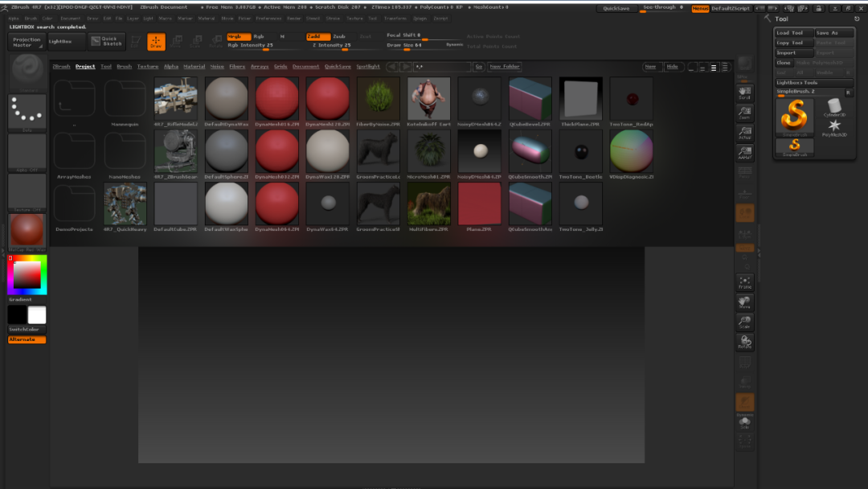Toggle the Dynamic draw size

(454, 45)
